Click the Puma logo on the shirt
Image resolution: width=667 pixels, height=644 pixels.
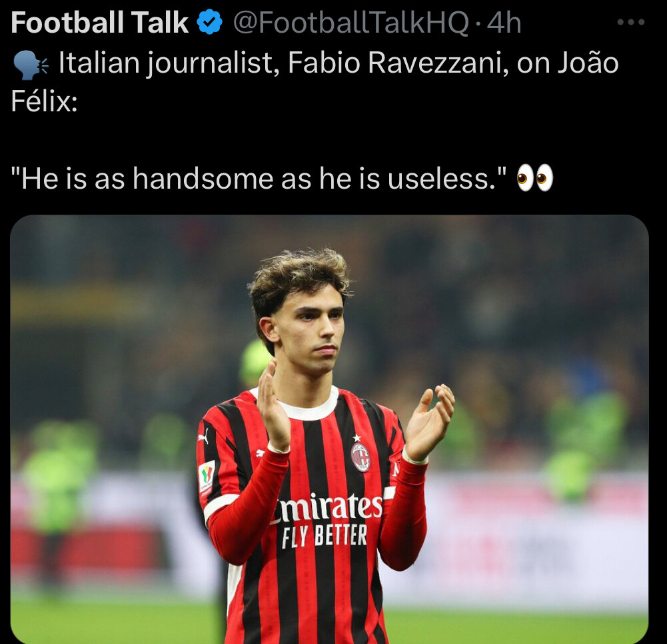[x=204, y=436]
